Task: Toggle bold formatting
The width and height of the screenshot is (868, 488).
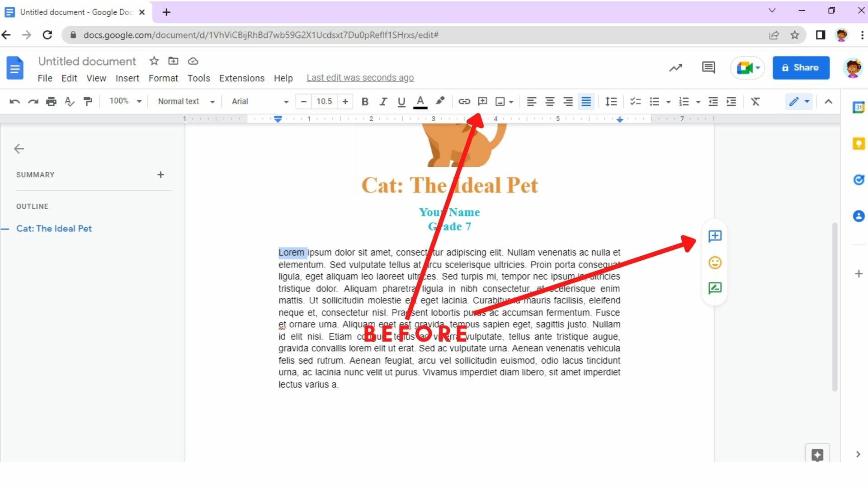Action: (365, 102)
